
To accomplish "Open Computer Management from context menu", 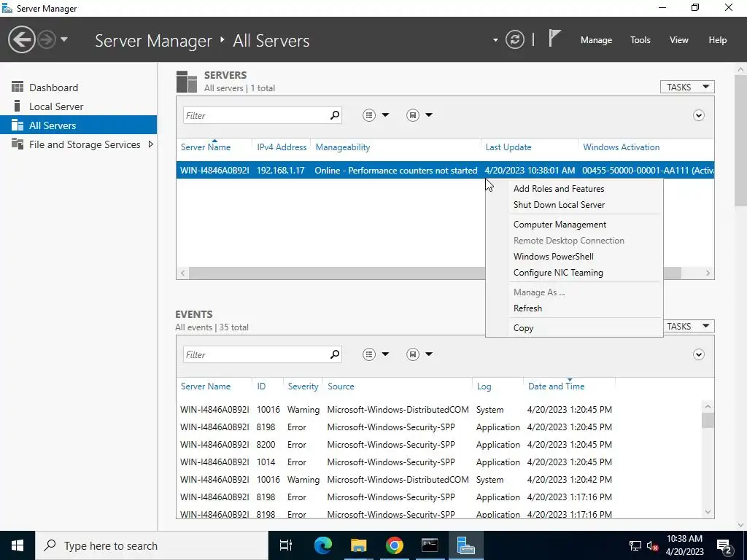I will 560,225.
